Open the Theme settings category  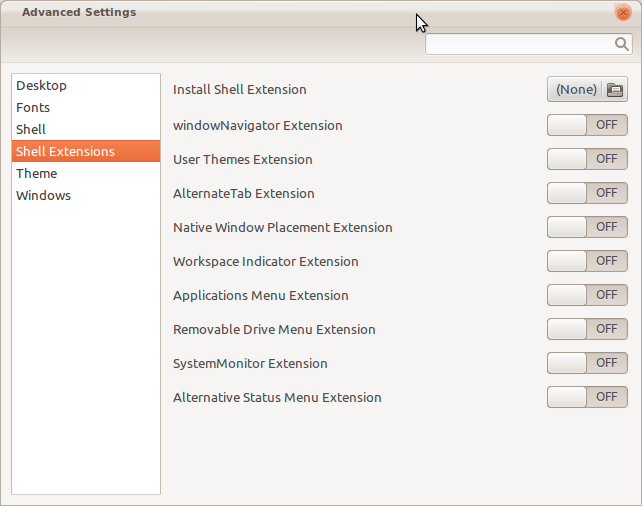[37, 174]
